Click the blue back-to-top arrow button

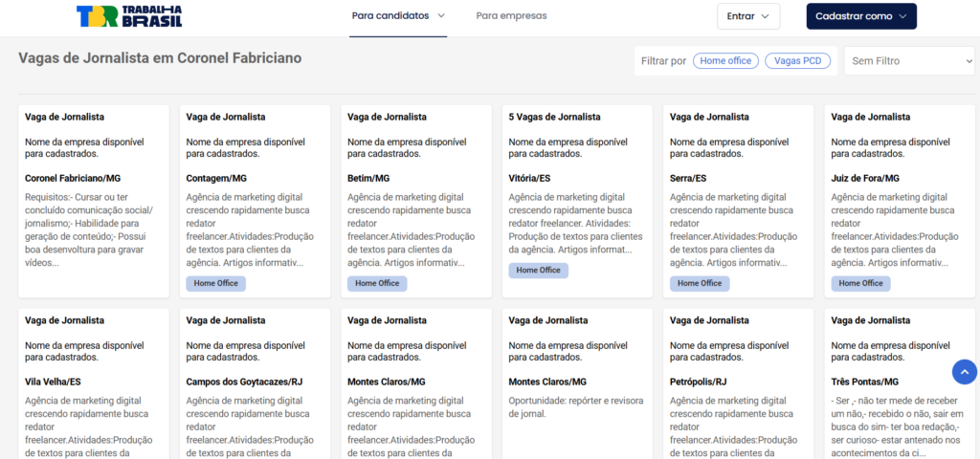pos(965,372)
